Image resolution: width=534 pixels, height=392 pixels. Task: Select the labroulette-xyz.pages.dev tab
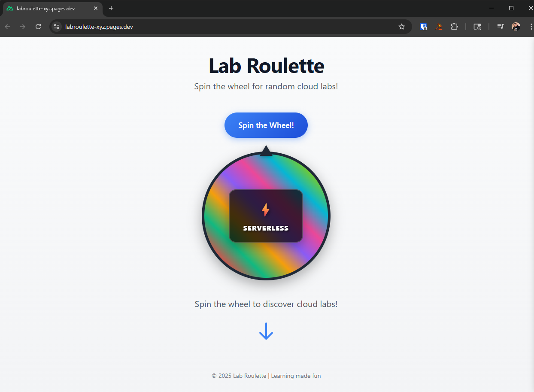[x=47, y=8]
